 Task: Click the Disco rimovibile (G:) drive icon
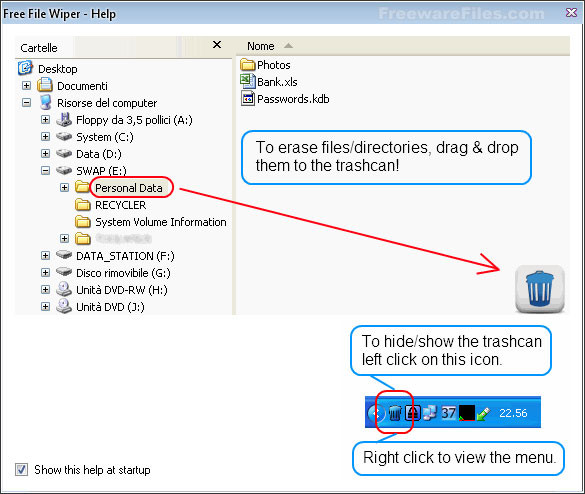(x=64, y=272)
